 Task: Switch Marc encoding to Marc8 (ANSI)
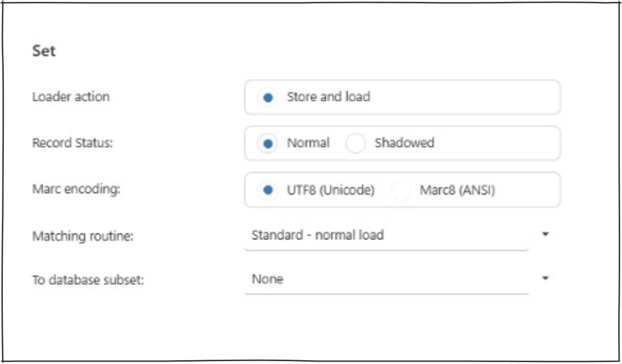point(401,191)
